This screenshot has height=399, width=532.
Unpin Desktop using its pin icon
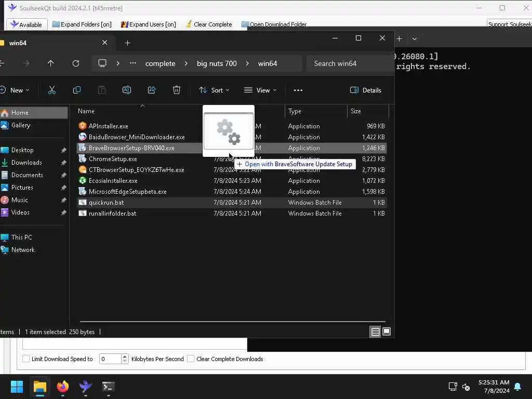(x=63, y=150)
